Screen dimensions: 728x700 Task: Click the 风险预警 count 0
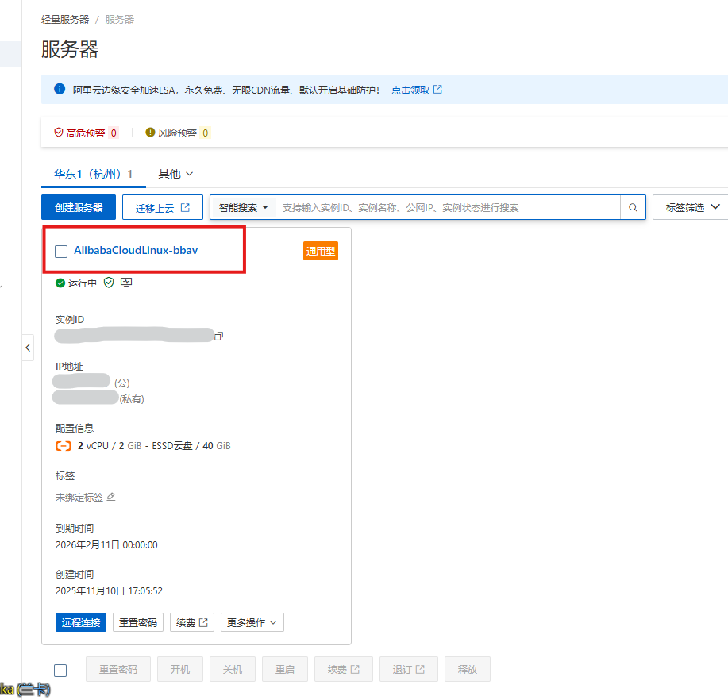[205, 133]
